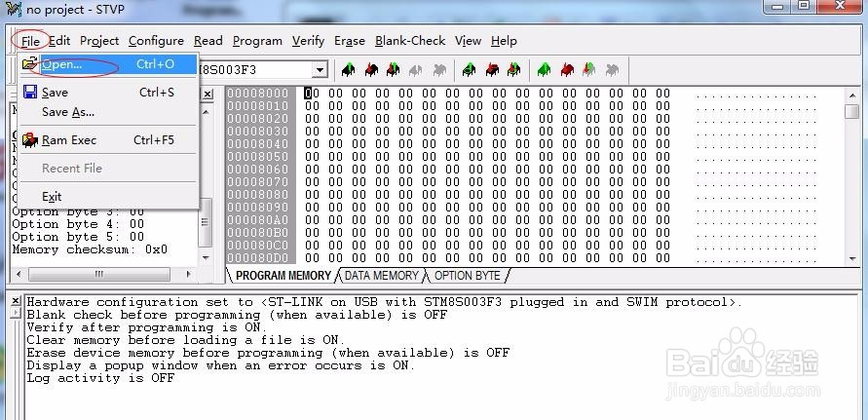Screen dimensions: 868x420
Task: Select the device name field showing 8S003F3
Action: tap(254, 70)
